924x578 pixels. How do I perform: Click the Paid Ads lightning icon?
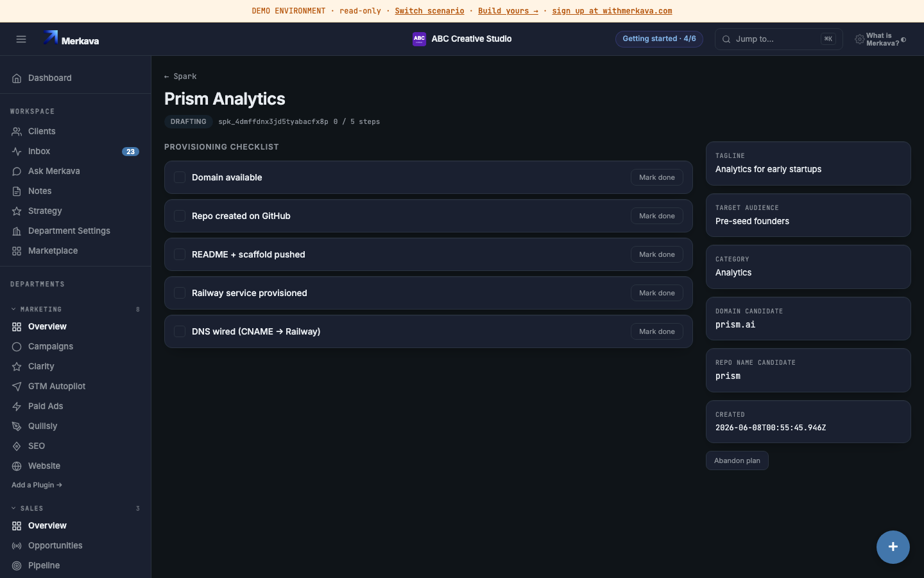pos(17,407)
